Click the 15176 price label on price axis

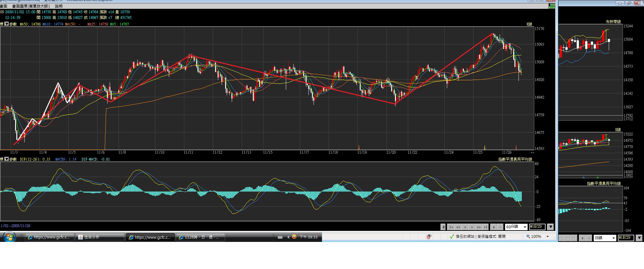pos(540,29)
